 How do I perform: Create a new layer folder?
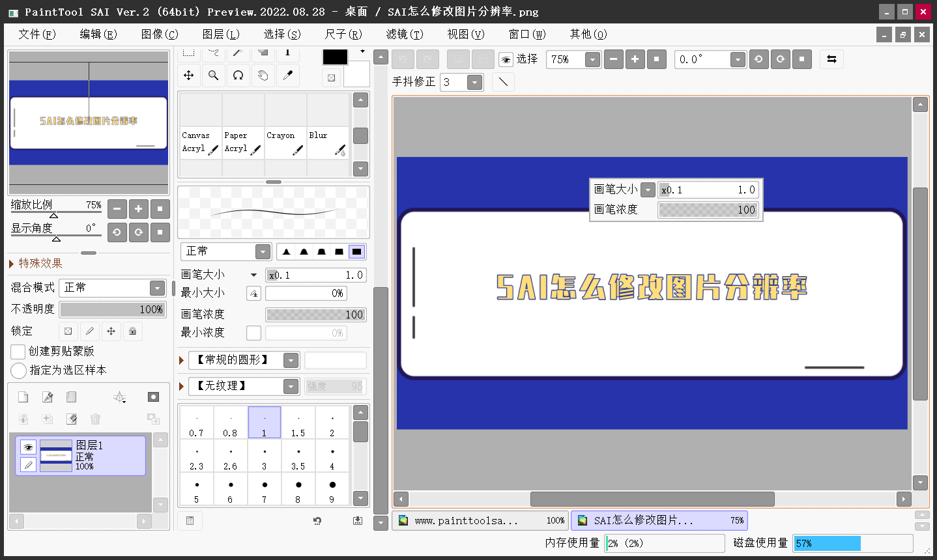(x=72, y=397)
